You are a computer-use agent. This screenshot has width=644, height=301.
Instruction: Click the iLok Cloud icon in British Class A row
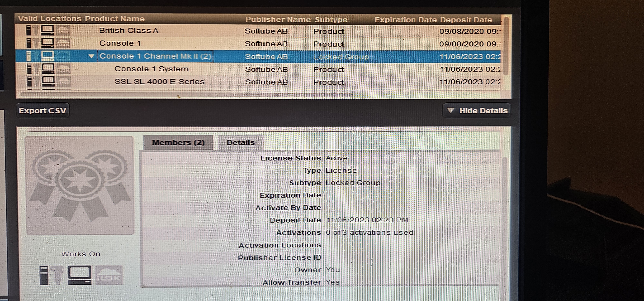click(63, 31)
